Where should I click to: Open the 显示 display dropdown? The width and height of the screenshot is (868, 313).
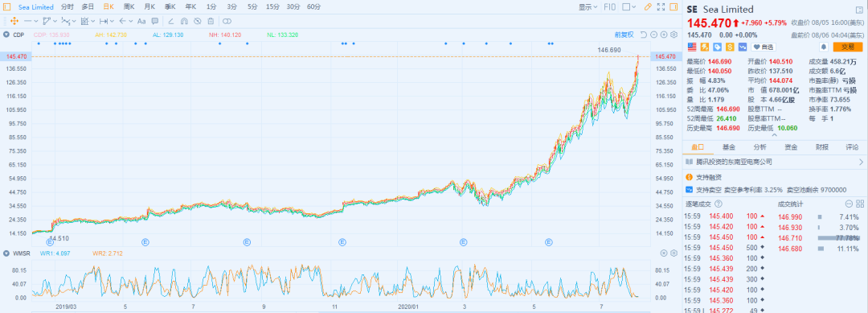(x=588, y=7)
